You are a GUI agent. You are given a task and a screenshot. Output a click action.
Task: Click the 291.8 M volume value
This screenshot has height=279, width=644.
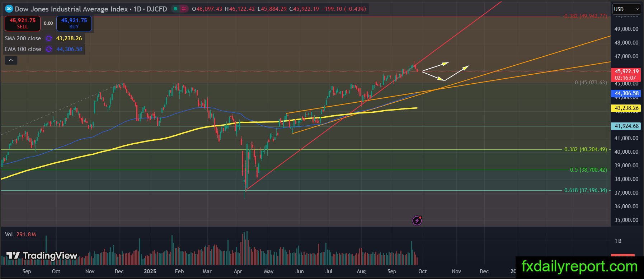26,234
